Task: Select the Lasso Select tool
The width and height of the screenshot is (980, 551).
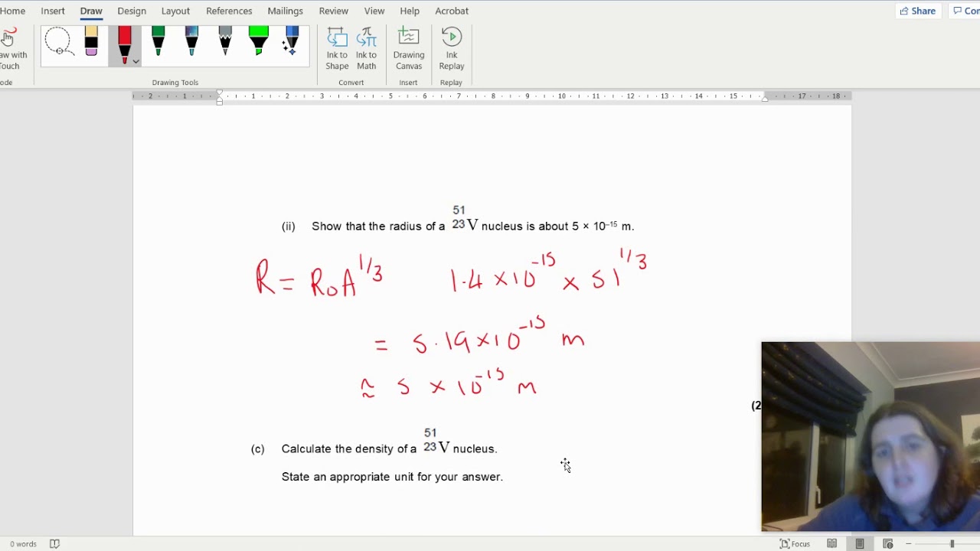Action: 59,42
